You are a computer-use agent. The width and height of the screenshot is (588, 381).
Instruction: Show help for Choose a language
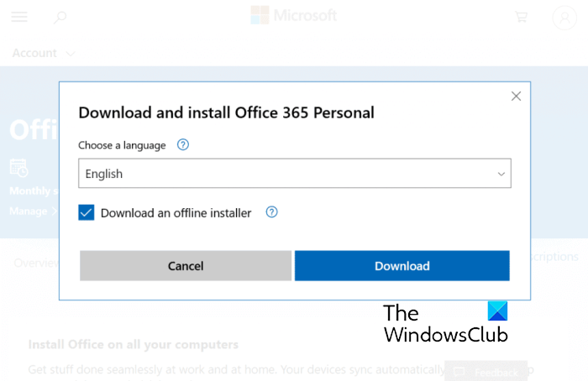pos(183,144)
